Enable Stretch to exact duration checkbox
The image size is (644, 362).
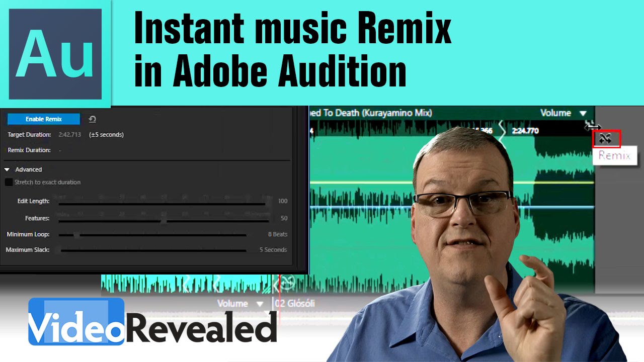click(9, 182)
